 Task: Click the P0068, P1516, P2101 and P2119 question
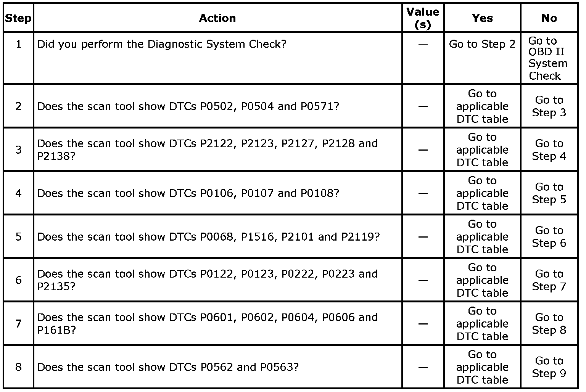point(209,237)
